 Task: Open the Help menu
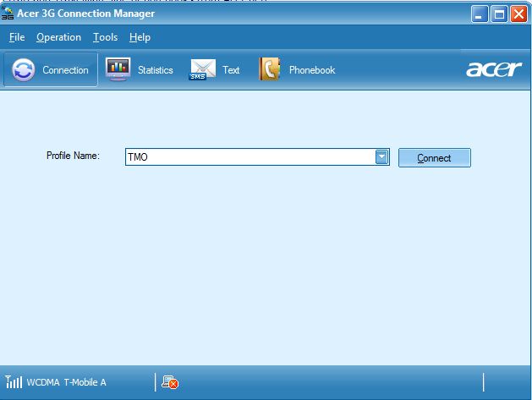pyautogui.click(x=140, y=37)
